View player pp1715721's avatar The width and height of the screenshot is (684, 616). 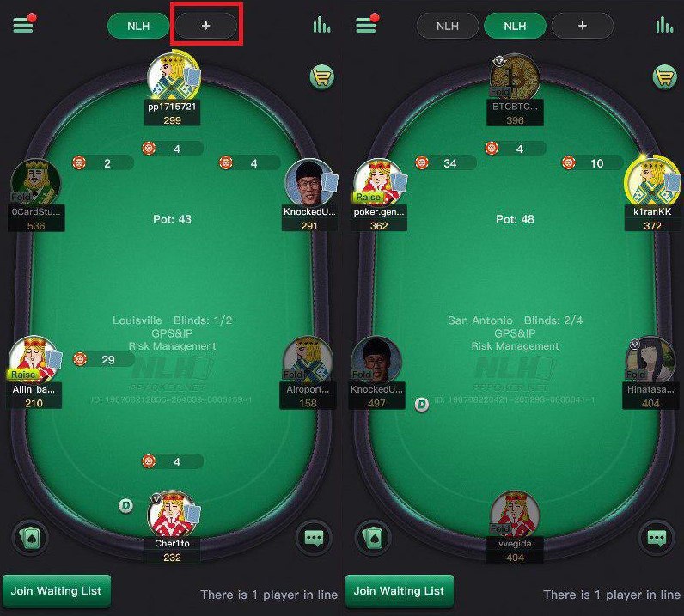click(174, 76)
